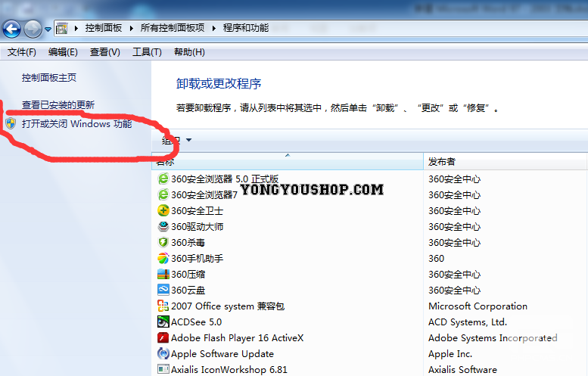Screen dimensions: 588x376
Task: Select Axialis IconWorkshop 6.81 icon
Action: point(163,369)
